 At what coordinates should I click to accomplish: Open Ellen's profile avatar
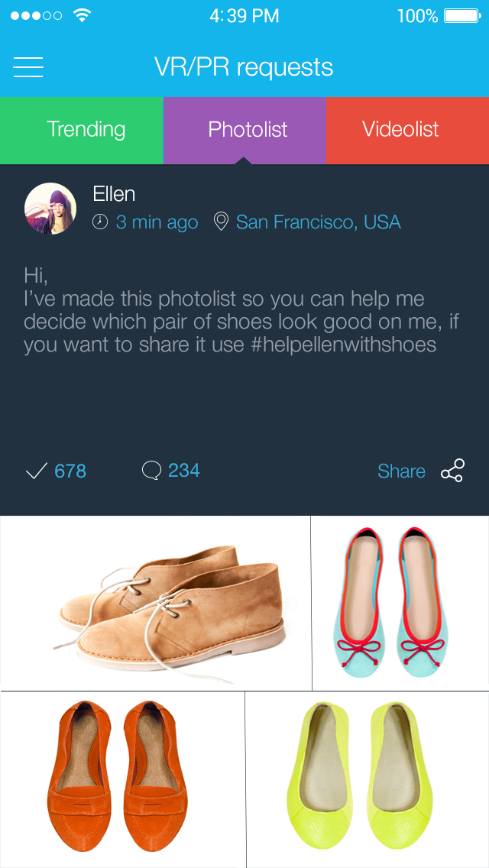[x=50, y=208]
